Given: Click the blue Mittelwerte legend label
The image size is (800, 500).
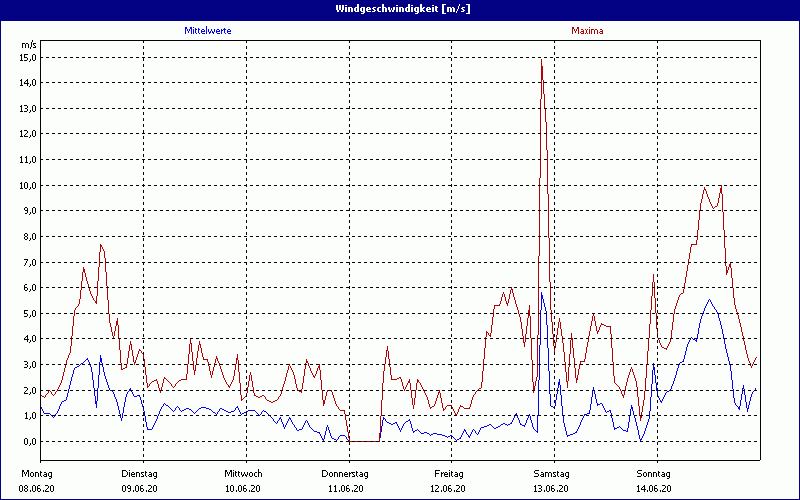Looking at the screenshot, I should click(x=208, y=31).
